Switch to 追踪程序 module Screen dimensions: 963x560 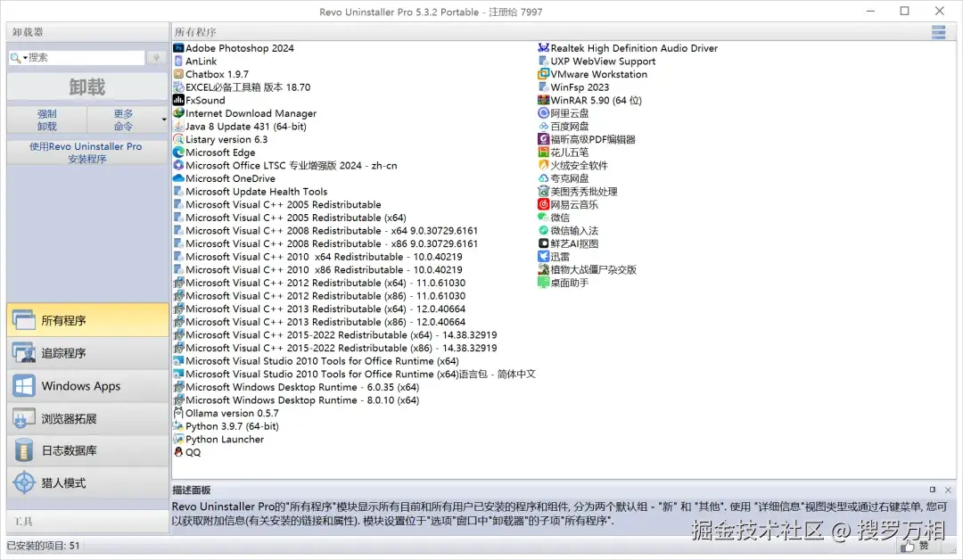pos(87,353)
